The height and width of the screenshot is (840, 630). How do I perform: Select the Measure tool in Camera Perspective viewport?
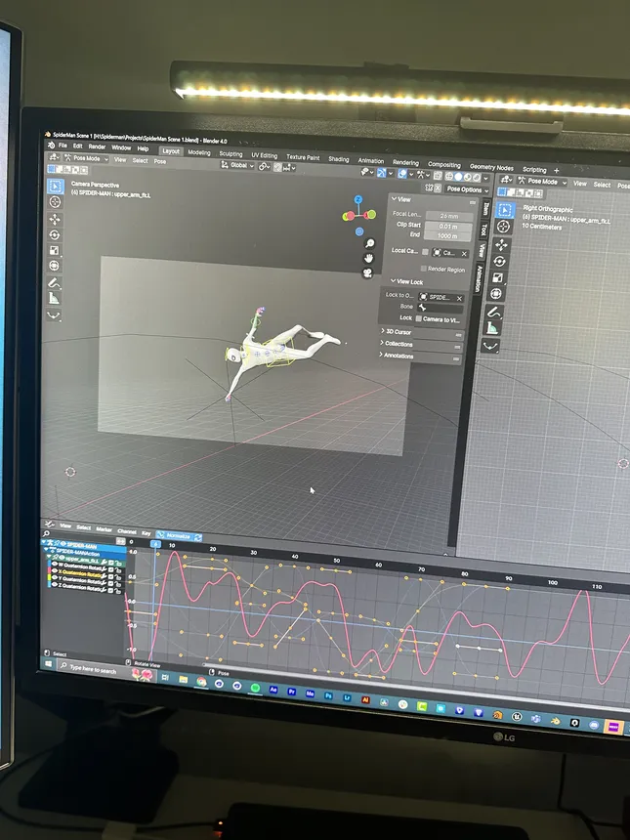click(54, 298)
